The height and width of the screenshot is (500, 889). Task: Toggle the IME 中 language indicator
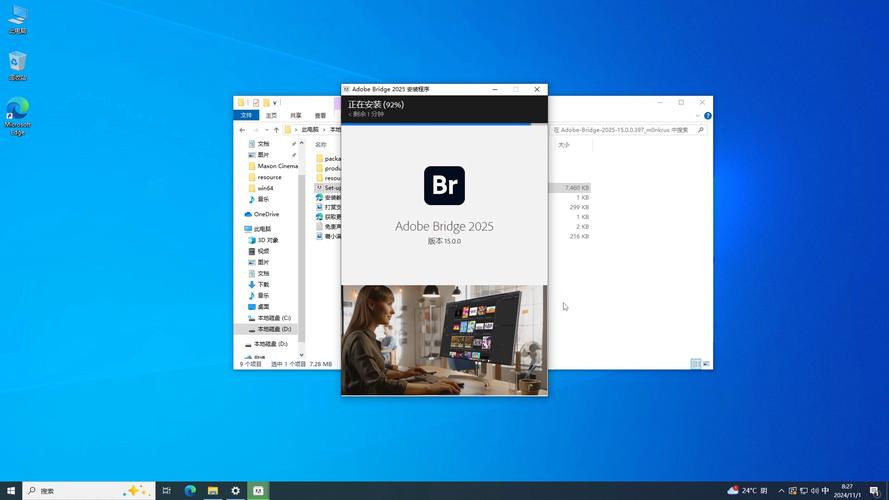coord(826,490)
